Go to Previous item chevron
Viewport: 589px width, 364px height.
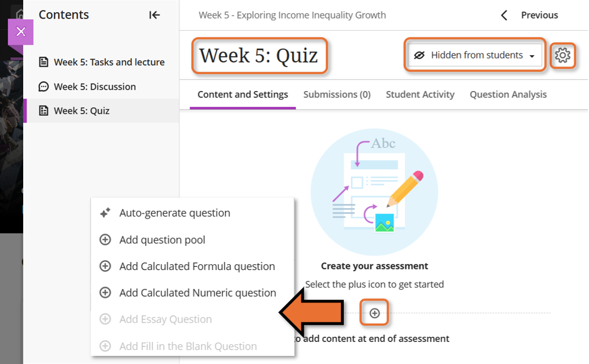(x=504, y=16)
